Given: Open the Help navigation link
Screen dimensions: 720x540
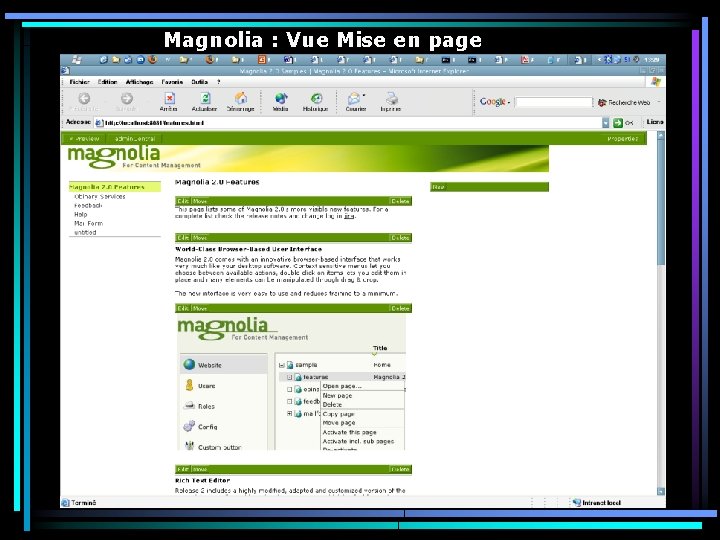Looking at the screenshot, I should pos(80,214).
